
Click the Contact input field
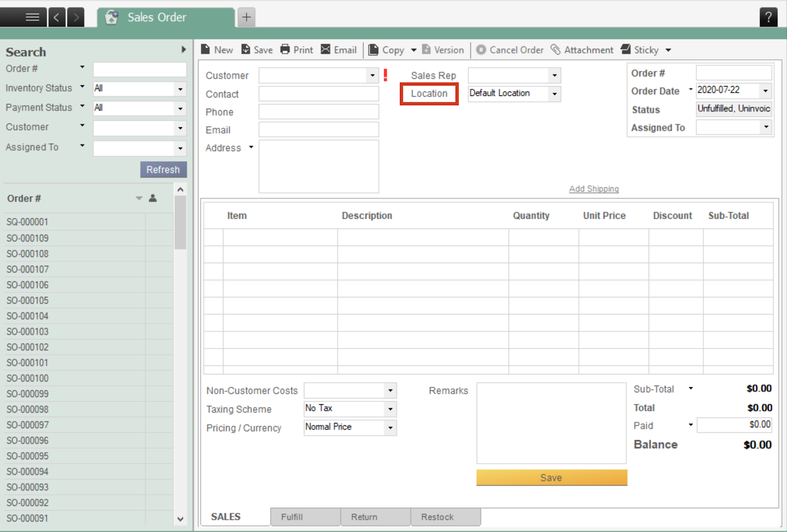coord(319,94)
